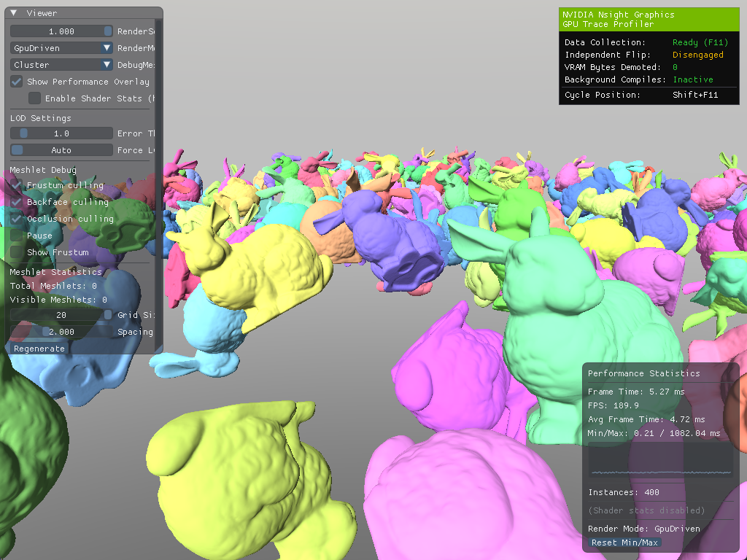Image resolution: width=747 pixels, height=560 pixels.
Task: Collapse the Viewer panel using the triangle
Action: [x=15, y=13]
